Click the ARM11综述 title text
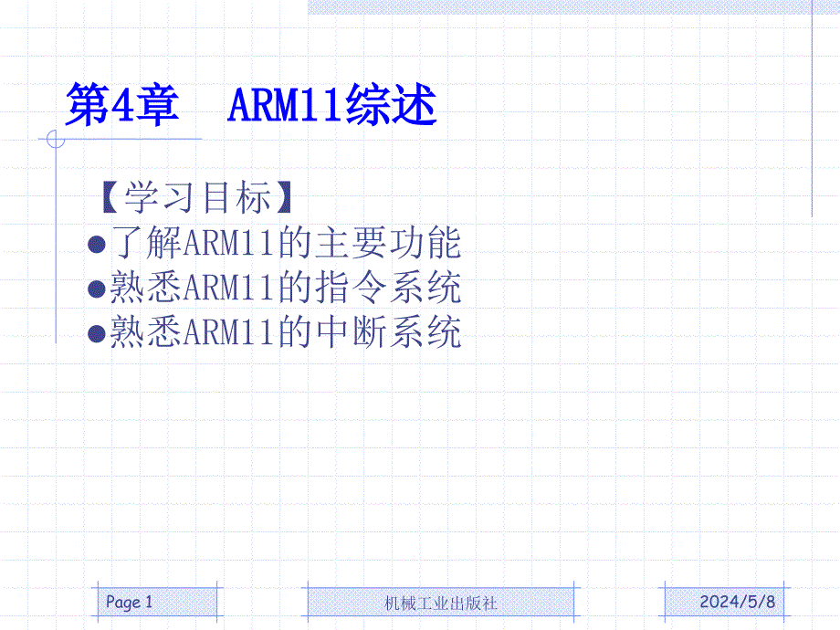 332,107
